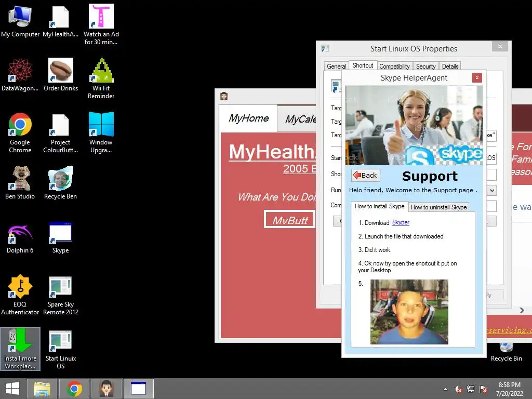
Task: Open Start Linuix OS desktop shortcut
Action: tap(60, 350)
